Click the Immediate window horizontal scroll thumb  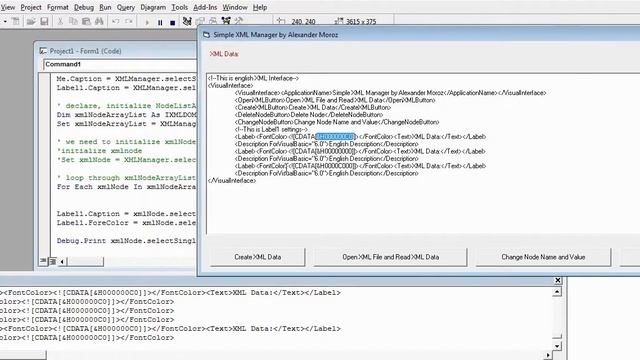pos(23,356)
